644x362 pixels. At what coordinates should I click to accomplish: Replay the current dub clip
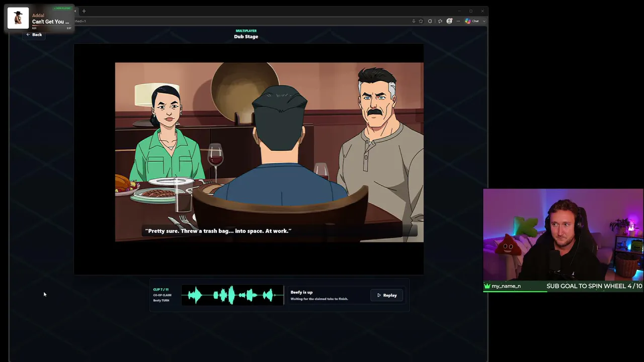[x=387, y=295]
